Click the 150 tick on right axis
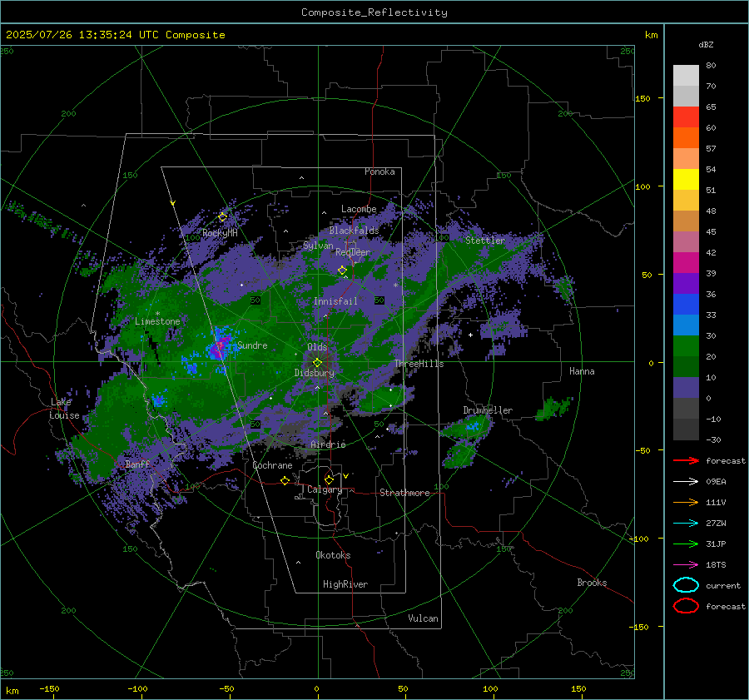749x700 pixels. coord(643,98)
